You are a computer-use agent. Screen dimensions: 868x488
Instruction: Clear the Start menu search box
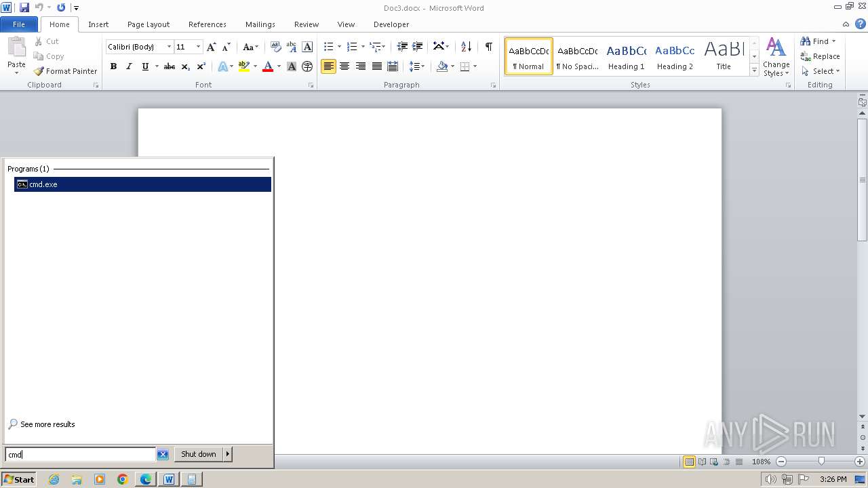[x=163, y=455]
